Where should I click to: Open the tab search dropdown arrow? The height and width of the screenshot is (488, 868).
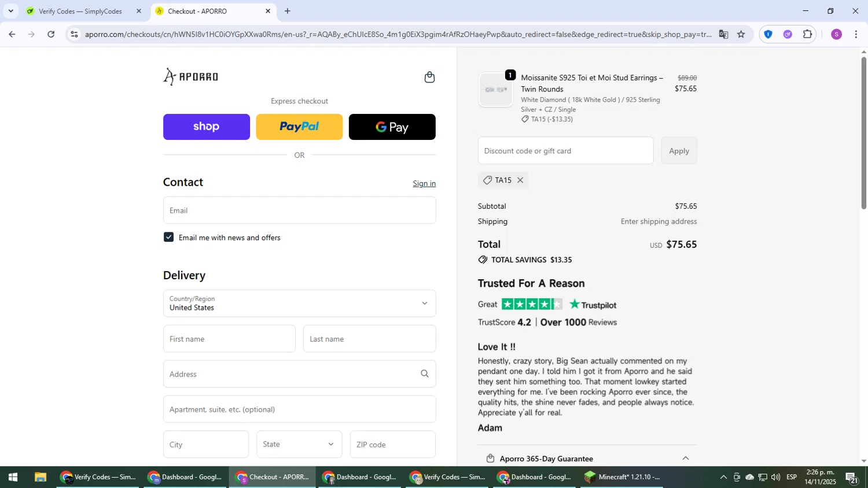10,11
